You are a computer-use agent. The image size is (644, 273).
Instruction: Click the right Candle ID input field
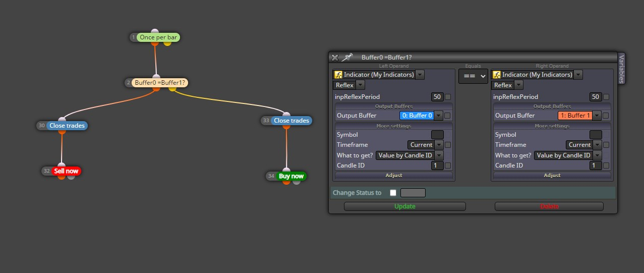pos(596,166)
